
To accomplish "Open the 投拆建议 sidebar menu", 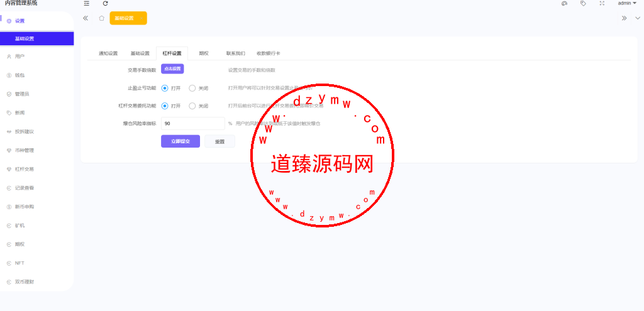I will point(37,132).
